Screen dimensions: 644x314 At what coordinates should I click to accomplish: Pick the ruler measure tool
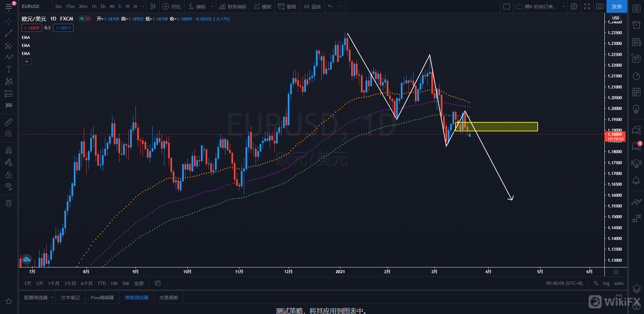(9, 122)
